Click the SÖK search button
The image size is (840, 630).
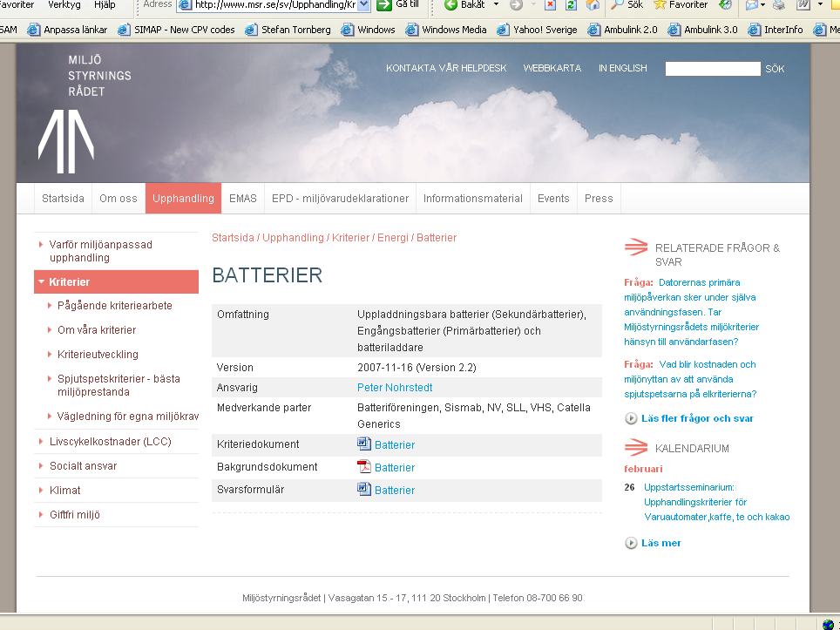tap(775, 69)
